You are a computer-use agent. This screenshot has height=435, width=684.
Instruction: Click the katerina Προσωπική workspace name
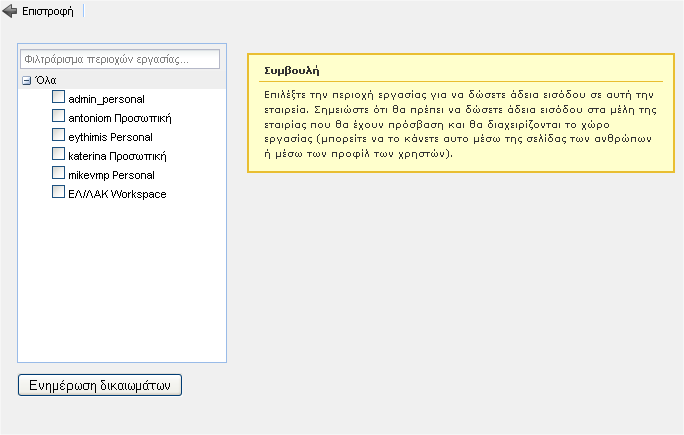point(116,156)
